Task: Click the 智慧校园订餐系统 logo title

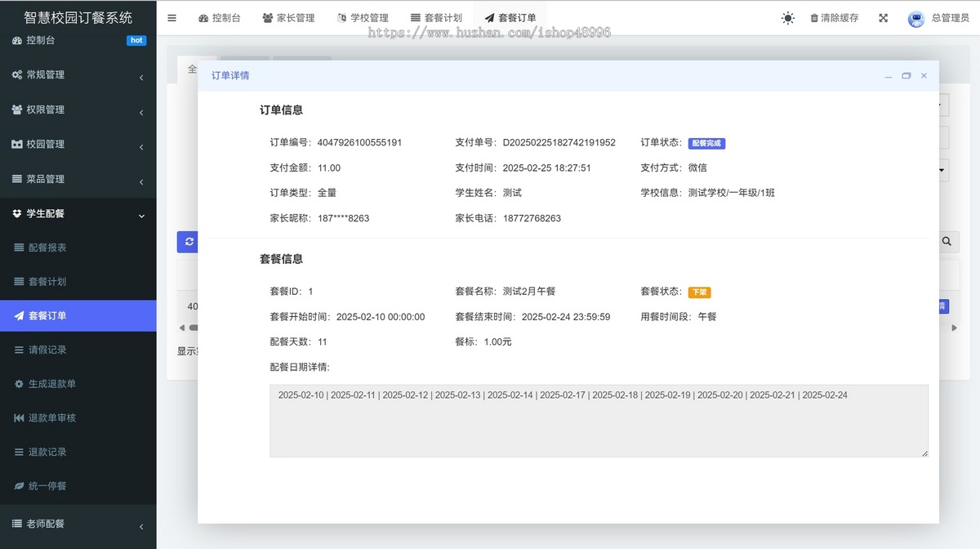Action: click(x=78, y=17)
